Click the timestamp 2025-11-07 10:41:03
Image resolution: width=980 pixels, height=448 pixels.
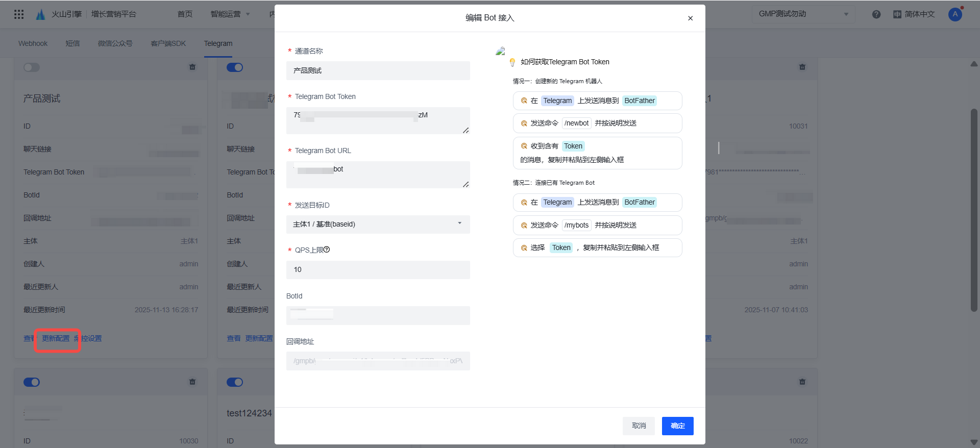[776, 310]
